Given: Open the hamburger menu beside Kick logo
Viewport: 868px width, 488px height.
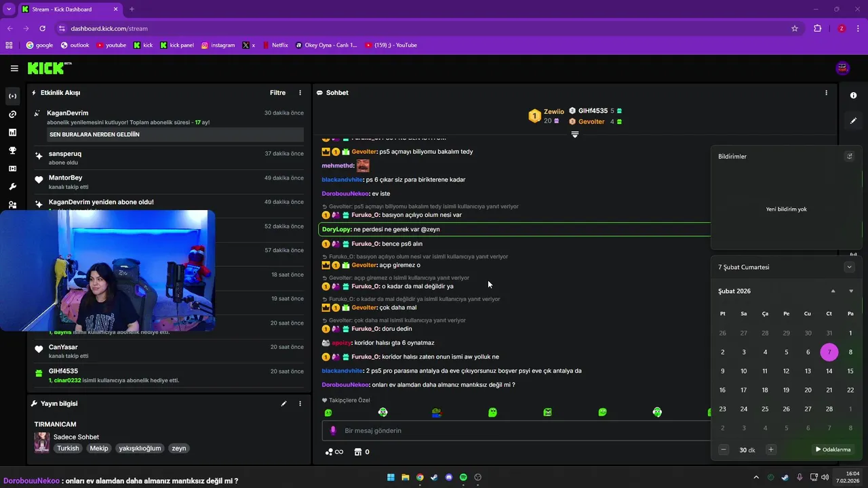Looking at the screenshot, I should pos(14,68).
